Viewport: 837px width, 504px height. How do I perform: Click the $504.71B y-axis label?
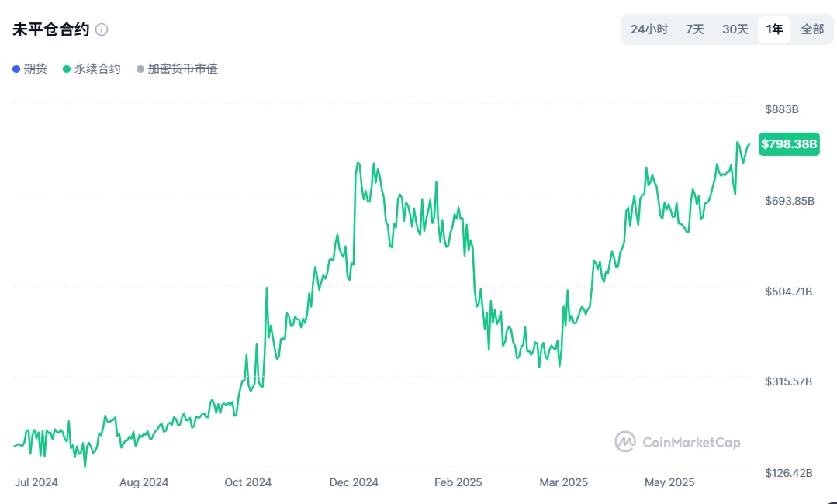tap(788, 292)
